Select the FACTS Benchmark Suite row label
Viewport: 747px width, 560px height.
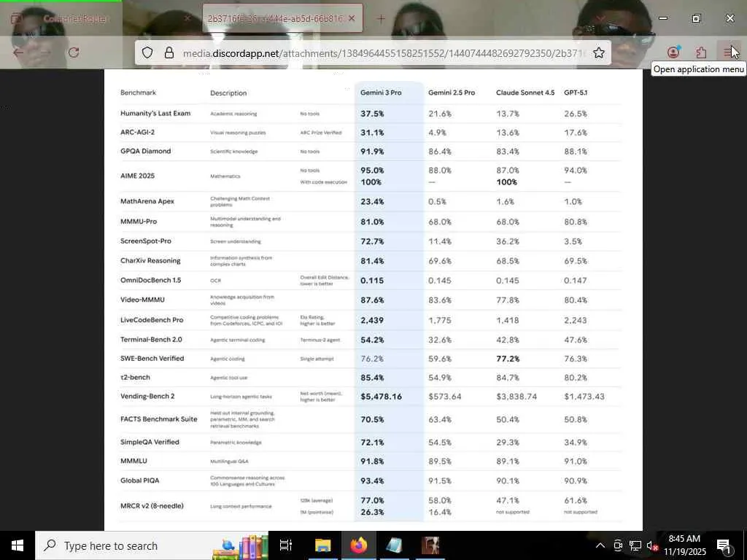tap(158, 419)
